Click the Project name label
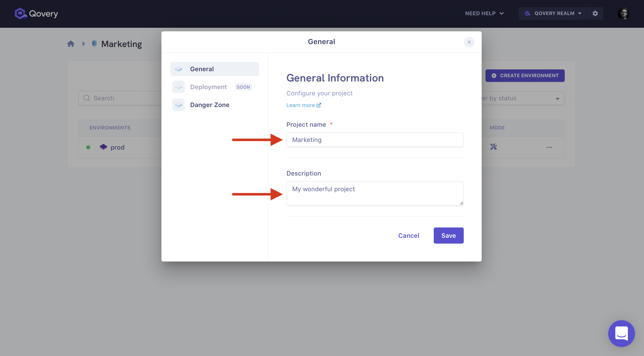Image resolution: width=644 pixels, height=356 pixels. click(x=306, y=124)
